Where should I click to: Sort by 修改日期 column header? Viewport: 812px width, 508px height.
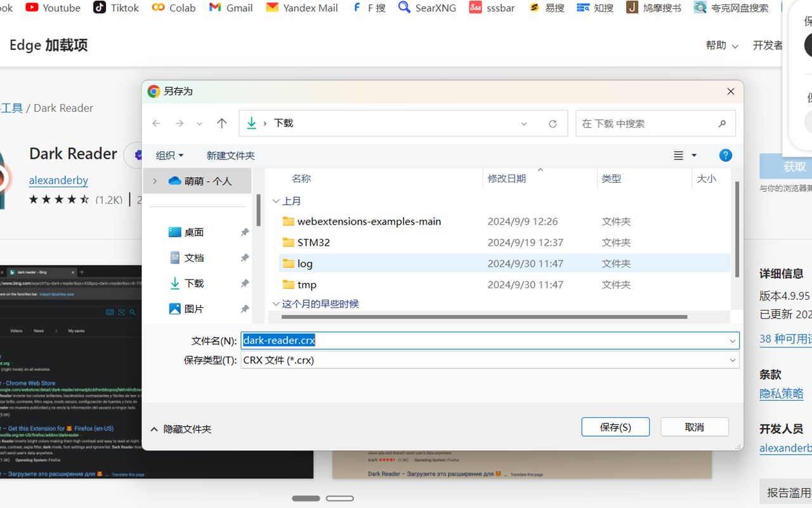[x=507, y=178]
